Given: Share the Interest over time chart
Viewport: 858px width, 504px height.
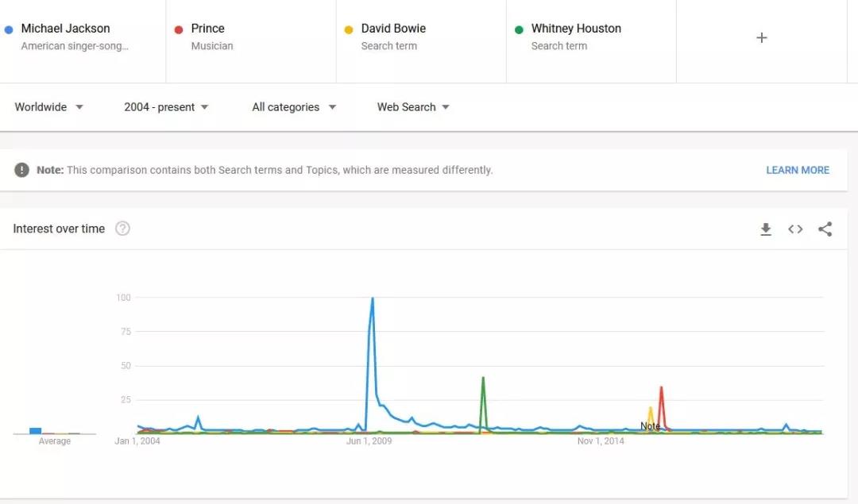Looking at the screenshot, I should 825,229.
